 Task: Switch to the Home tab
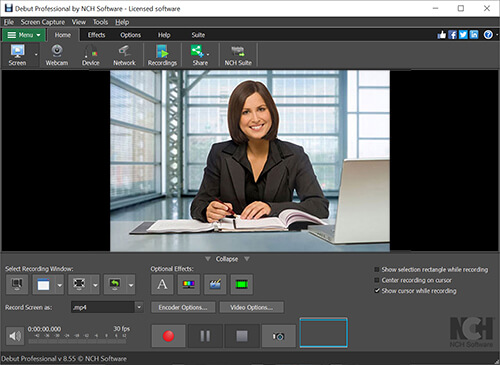click(63, 35)
